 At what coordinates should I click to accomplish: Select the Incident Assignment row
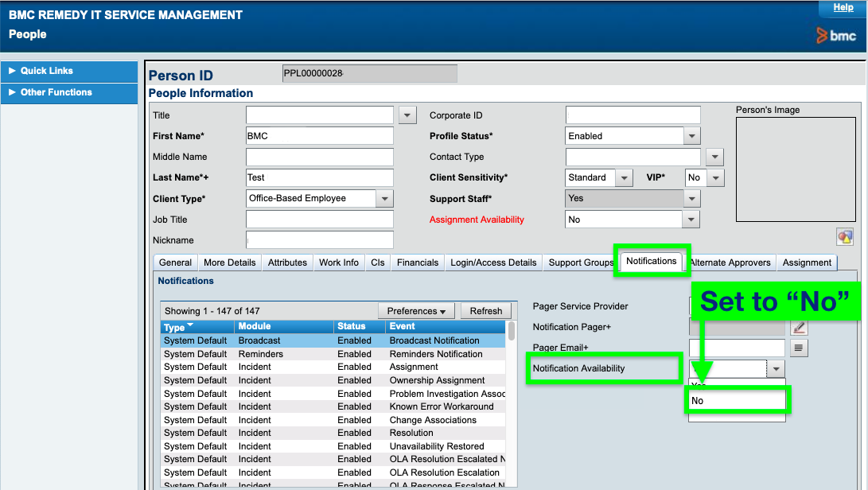(333, 367)
